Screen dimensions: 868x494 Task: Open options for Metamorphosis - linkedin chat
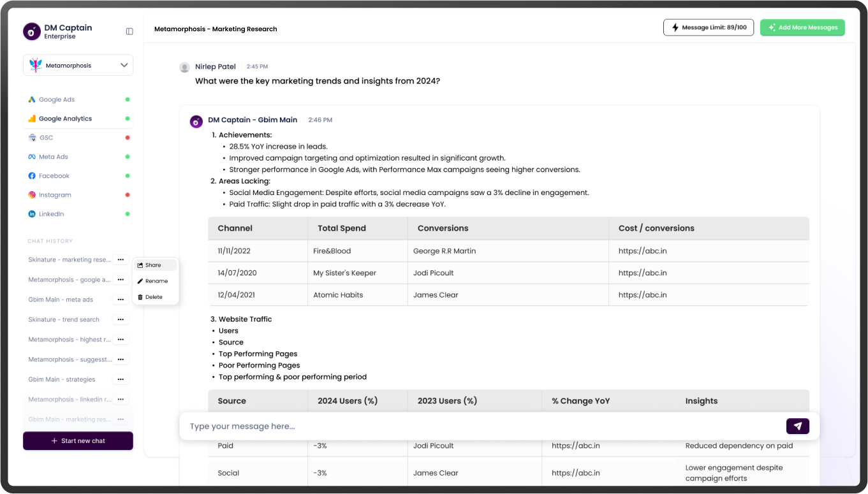121,400
